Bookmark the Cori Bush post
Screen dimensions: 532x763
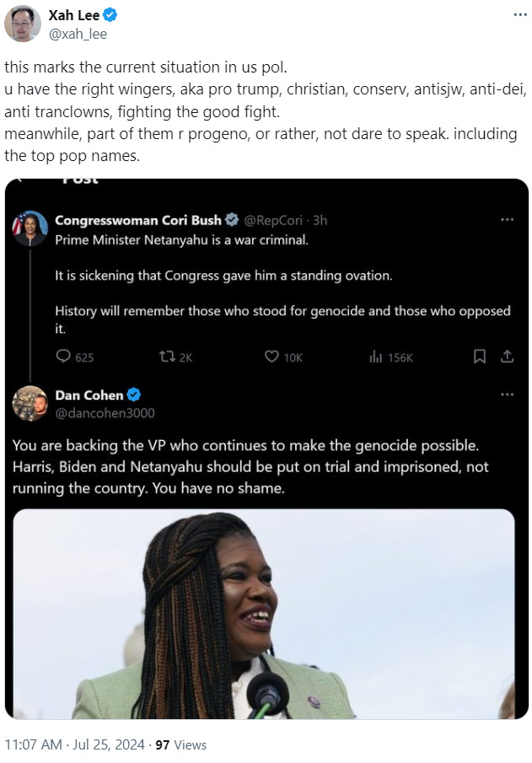coord(480,357)
